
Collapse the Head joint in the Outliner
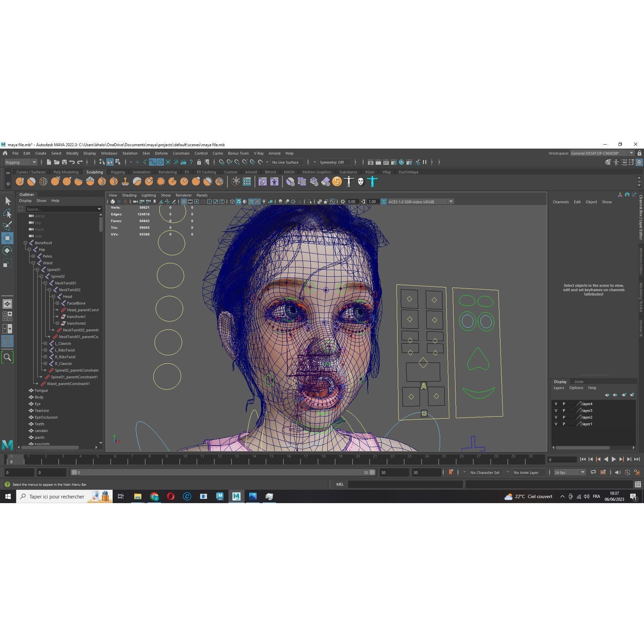pyautogui.click(x=53, y=296)
